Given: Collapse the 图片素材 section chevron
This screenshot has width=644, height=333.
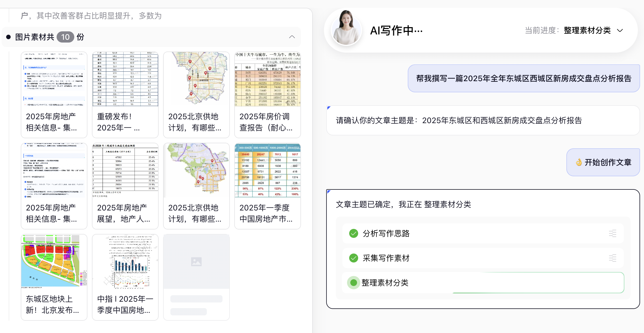Looking at the screenshot, I should pos(292,37).
